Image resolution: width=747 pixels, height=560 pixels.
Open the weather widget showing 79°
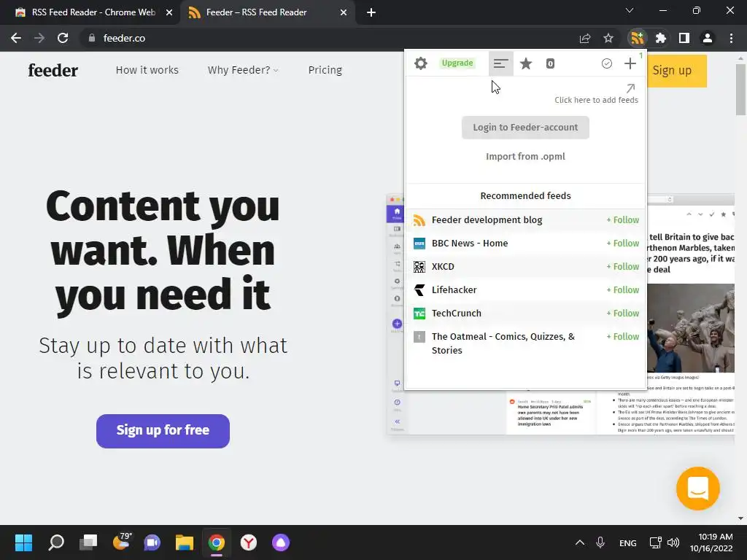point(122,542)
